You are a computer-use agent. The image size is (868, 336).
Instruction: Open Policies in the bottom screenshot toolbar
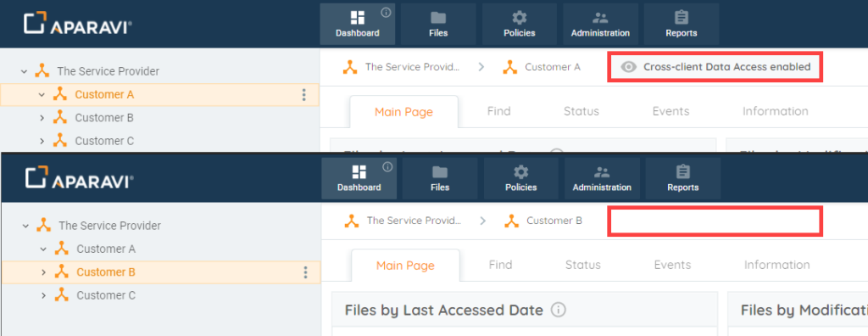(521, 178)
